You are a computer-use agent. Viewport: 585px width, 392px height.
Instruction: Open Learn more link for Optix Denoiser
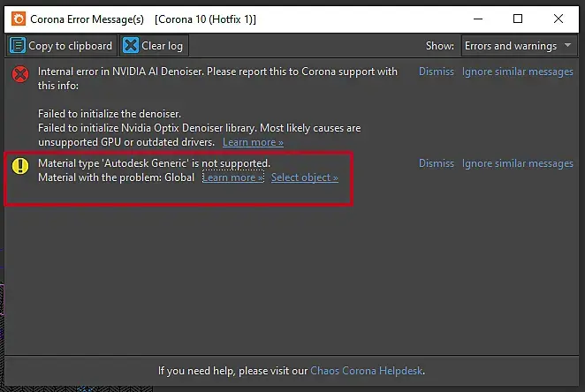(253, 142)
